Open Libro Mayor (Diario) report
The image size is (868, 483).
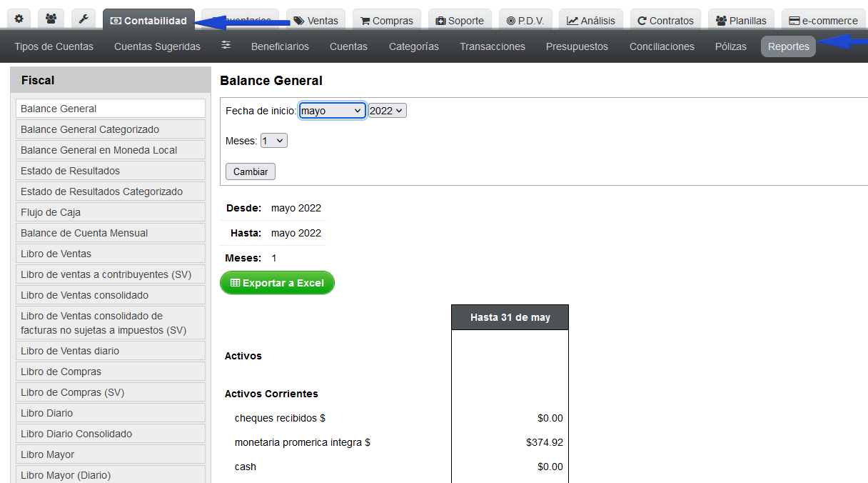pos(111,475)
